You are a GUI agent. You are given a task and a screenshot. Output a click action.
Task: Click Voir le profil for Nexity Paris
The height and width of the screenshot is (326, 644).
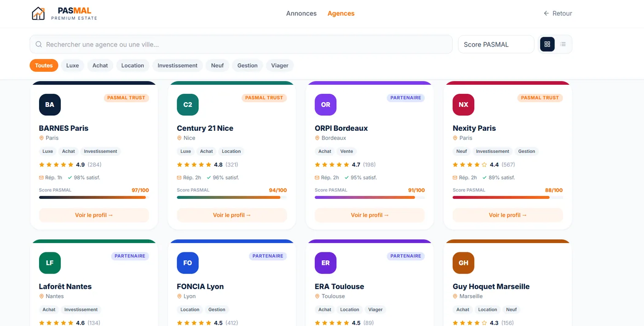tap(508, 215)
